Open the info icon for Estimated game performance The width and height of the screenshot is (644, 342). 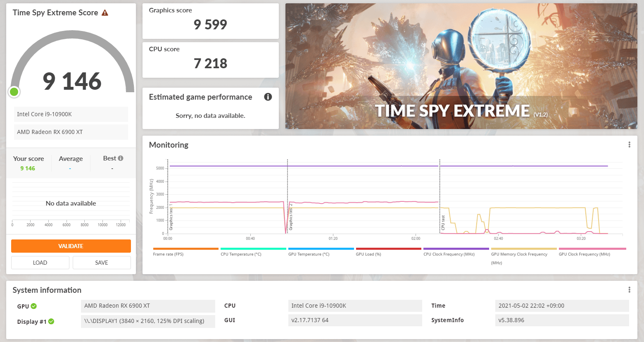(268, 97)
